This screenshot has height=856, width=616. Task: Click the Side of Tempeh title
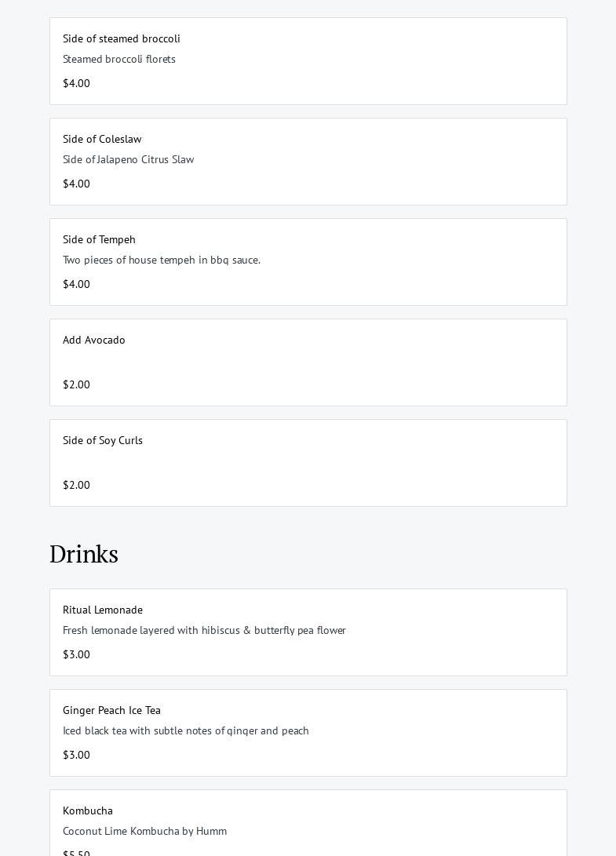coord(99,239)
